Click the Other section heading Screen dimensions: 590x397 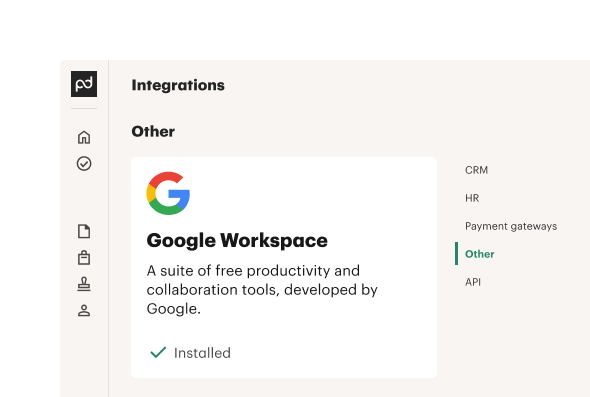point(153,131)
